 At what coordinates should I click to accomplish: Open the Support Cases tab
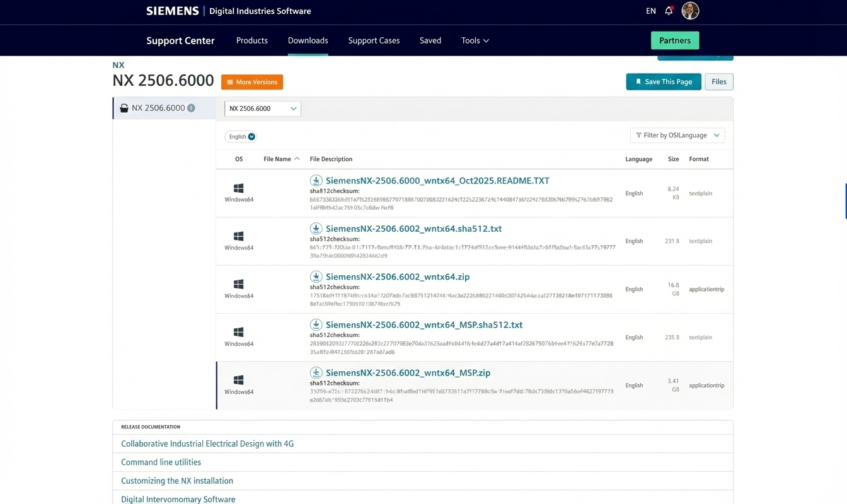click(374, 40)
